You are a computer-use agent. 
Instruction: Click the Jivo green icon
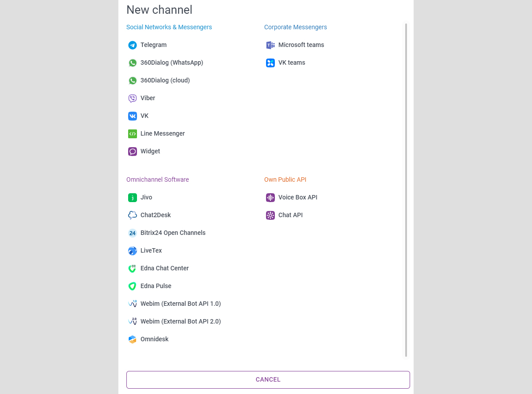click(133, 198)
